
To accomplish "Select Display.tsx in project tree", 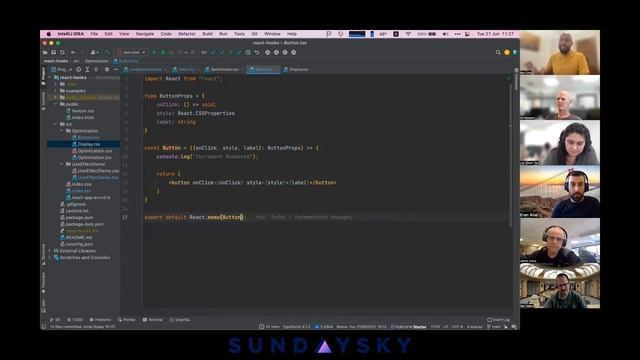I will pos(83,144).
